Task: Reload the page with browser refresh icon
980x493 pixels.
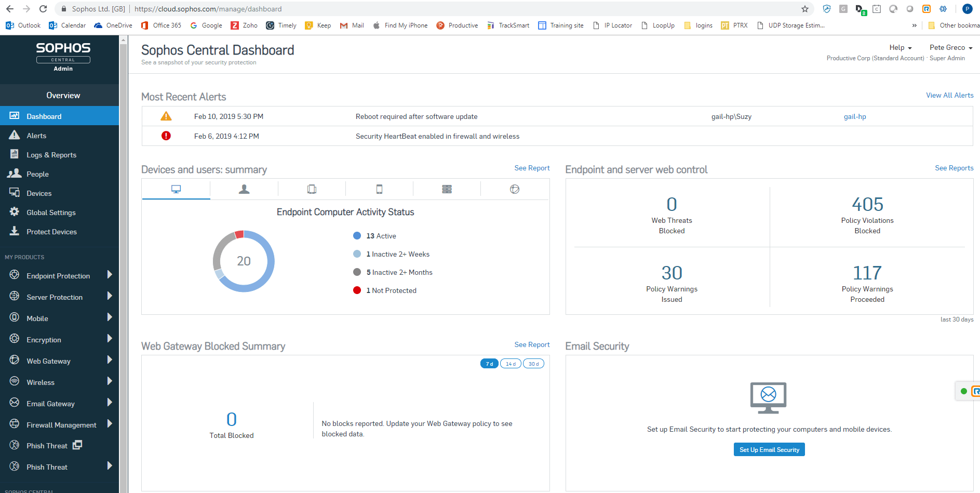Action: tap(44, 9)
